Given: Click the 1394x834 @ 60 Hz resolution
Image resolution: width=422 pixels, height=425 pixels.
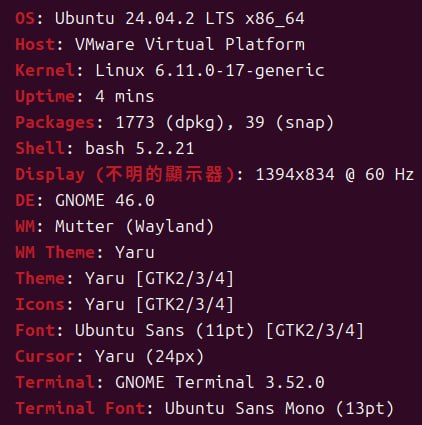Looking at the screenshot, I should pyautogui.click(x=335, y=174).
